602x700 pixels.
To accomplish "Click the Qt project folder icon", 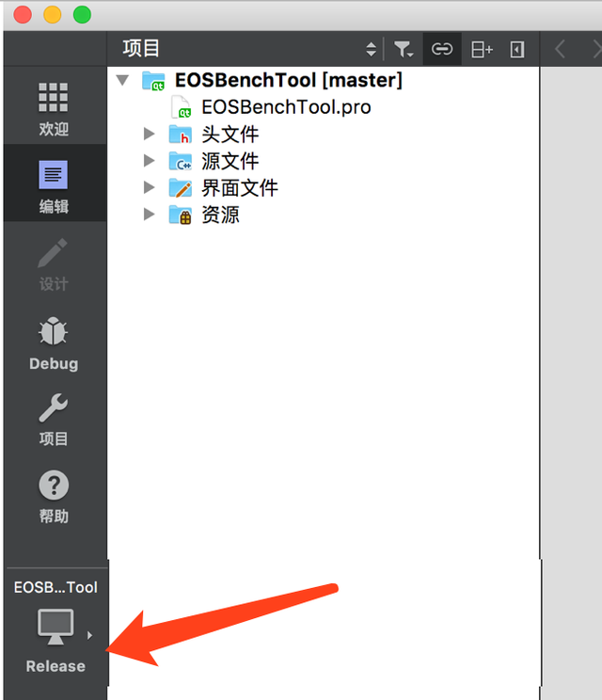I will (153, 81).
